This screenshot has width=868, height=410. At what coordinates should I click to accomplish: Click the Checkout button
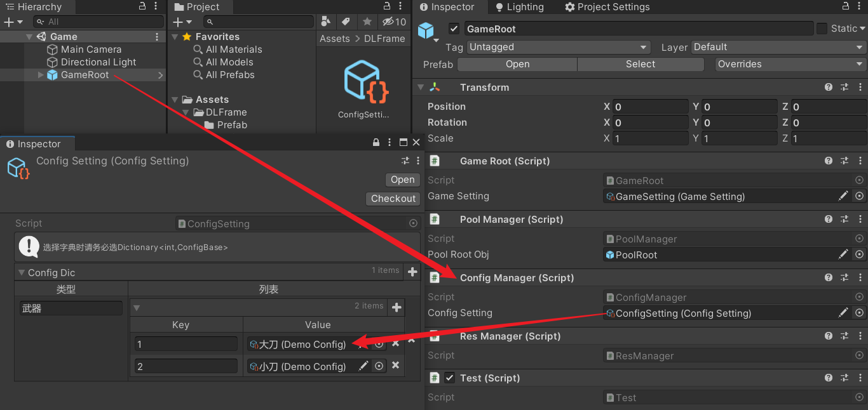[393, 199]
